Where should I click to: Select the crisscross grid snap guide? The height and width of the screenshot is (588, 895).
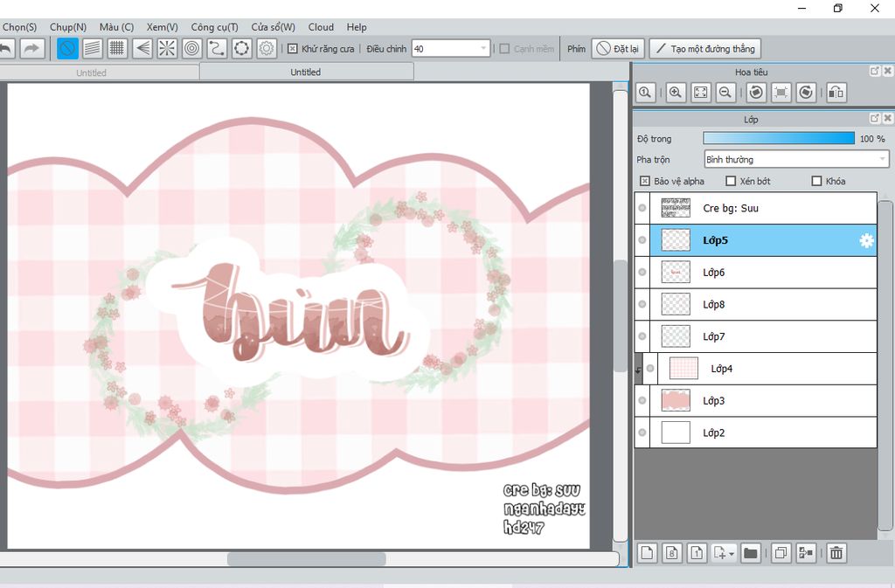pos(117,49)
